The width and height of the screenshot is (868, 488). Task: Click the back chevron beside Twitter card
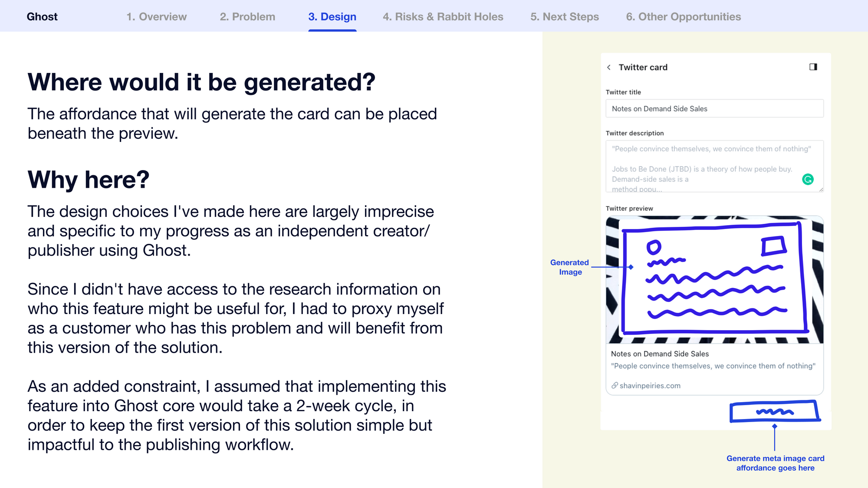609,67
